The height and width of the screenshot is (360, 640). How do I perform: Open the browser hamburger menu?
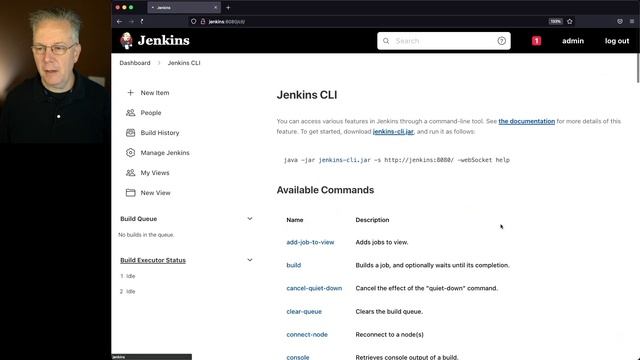(632, 21)
